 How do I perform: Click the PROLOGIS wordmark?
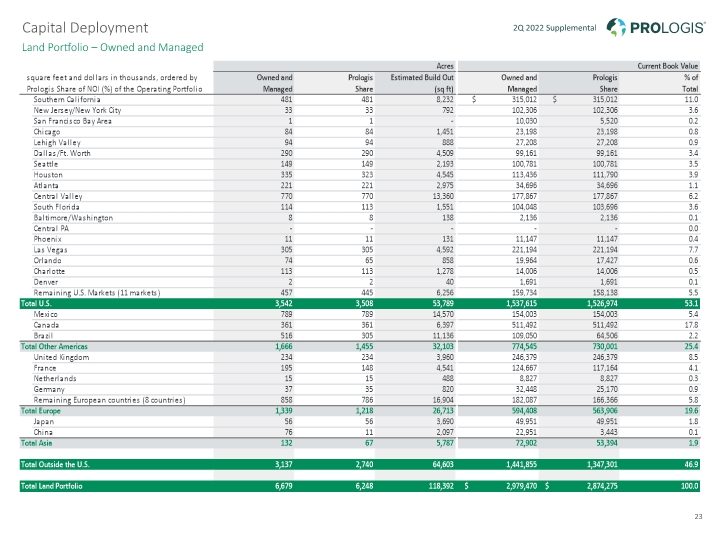pyautogui.click(x=667, y=28)
